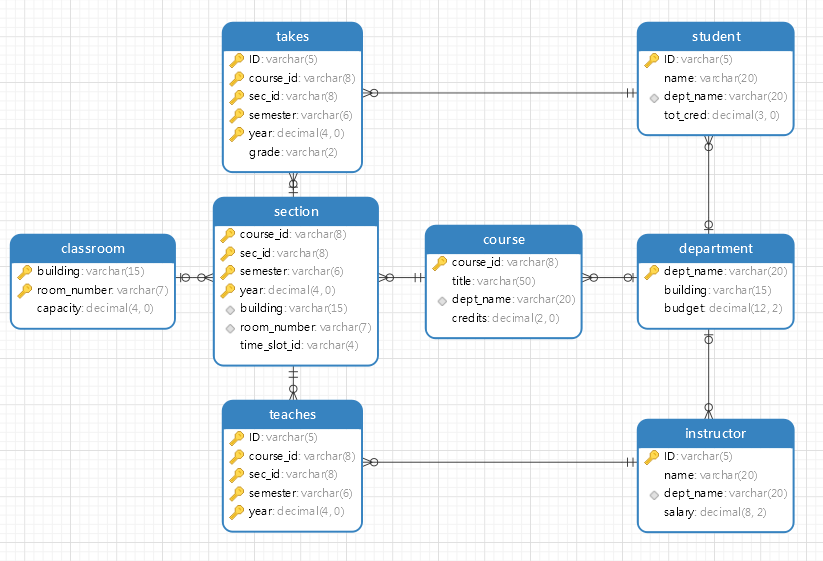Select the takes table header
The height and width of the screenshot is (561, 823).
click(x=292, y=37)
